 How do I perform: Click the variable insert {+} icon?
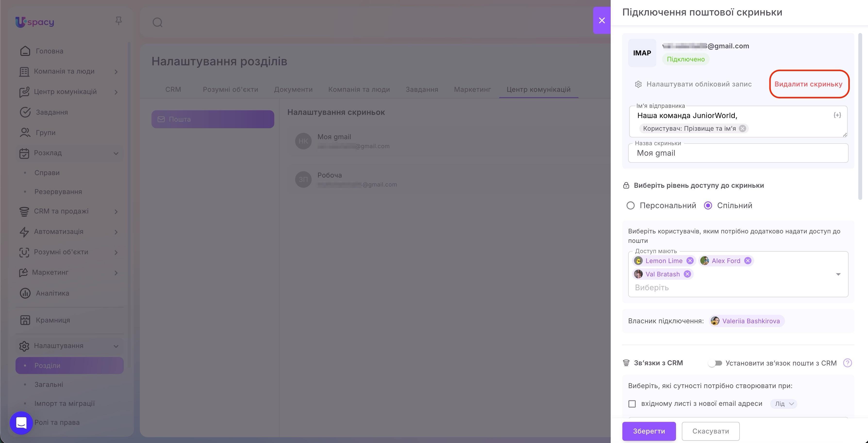coord(837,115)
